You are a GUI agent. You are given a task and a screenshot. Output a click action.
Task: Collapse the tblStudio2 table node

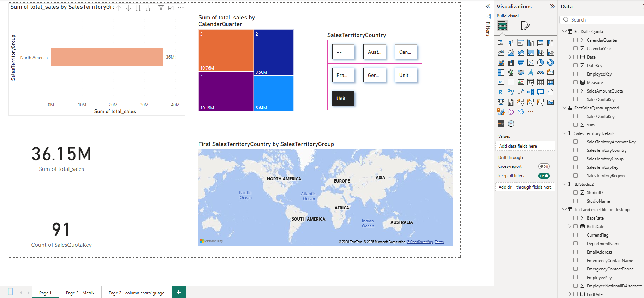click(x=565, y=184)
